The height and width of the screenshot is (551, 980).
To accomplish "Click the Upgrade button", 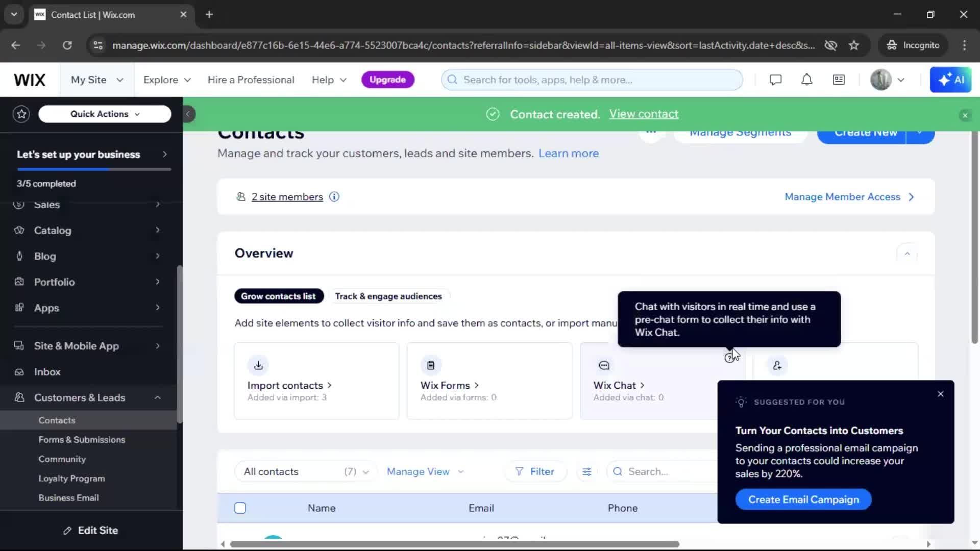I will (x=387, y=80).
